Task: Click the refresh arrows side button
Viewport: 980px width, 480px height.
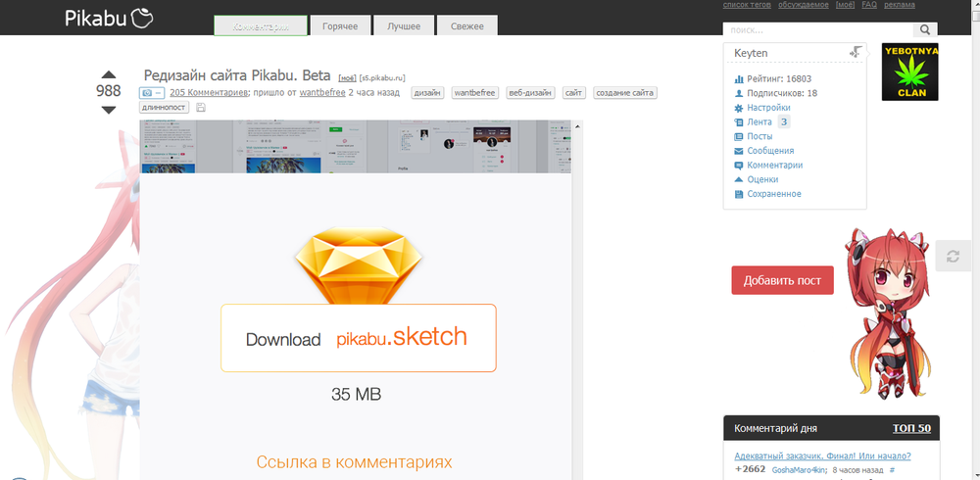Action: pyautogui.click(x=952, y=257)
